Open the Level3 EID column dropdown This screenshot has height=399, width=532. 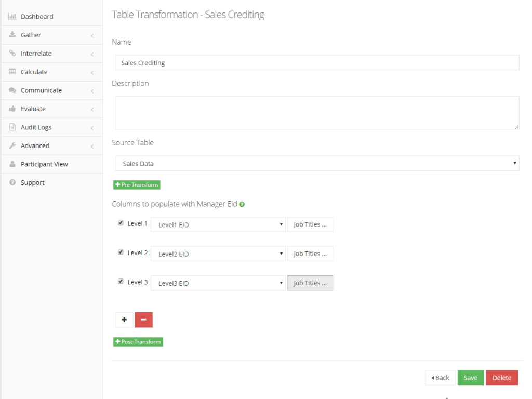[x=218, y=283]
